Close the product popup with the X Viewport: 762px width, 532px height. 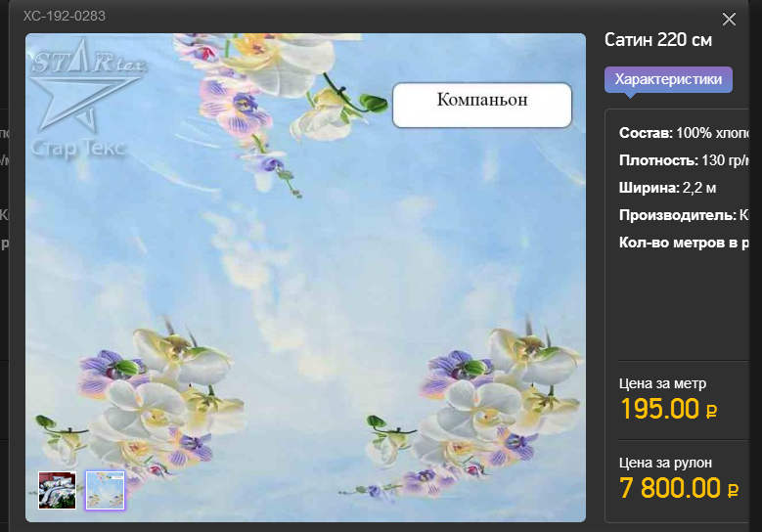(x=729, y=20)
